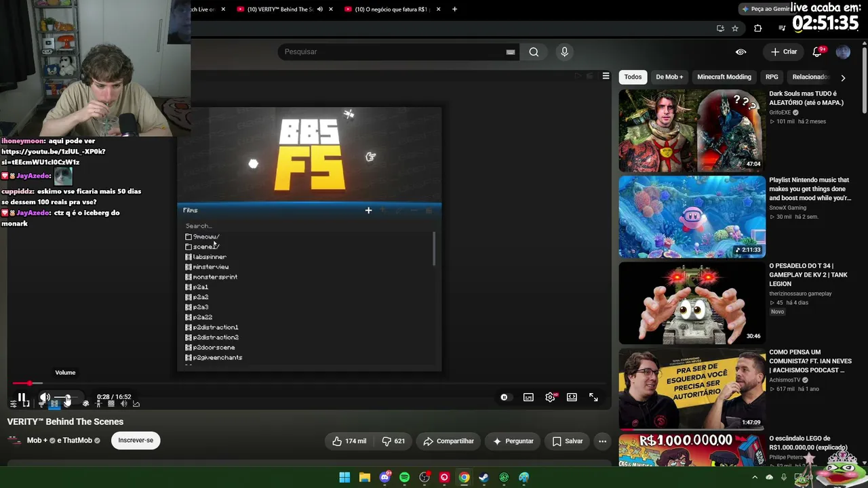Select the De Mob + filter chip
This screenshot has height=488, width=868.
click(x=669, y=77)
